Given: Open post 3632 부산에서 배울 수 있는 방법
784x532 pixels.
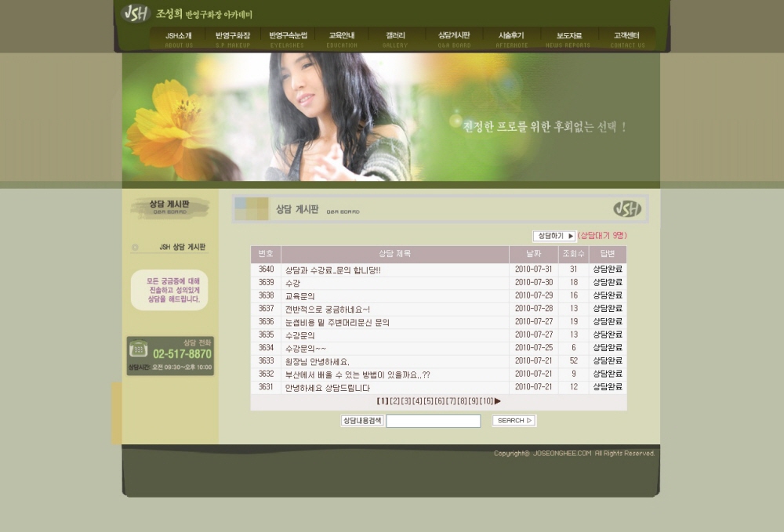Looking at the screenshot, I should click(357, 375).
